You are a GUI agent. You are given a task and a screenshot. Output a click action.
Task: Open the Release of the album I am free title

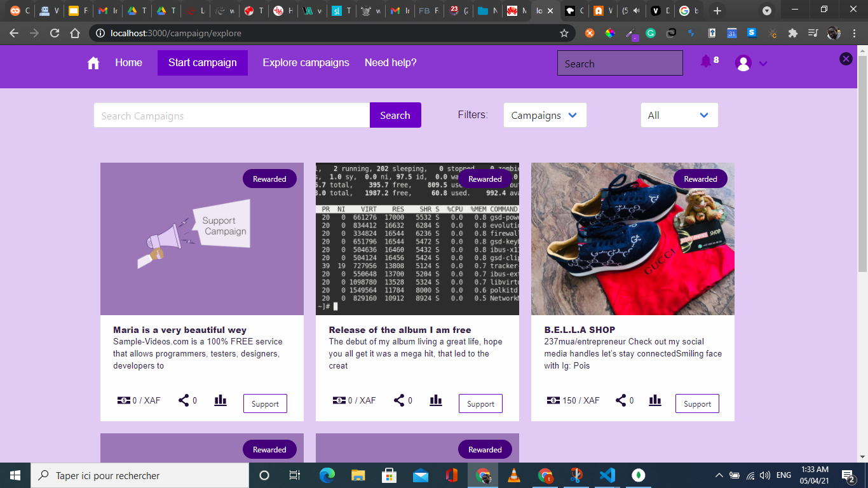click(x=400, y=330)
